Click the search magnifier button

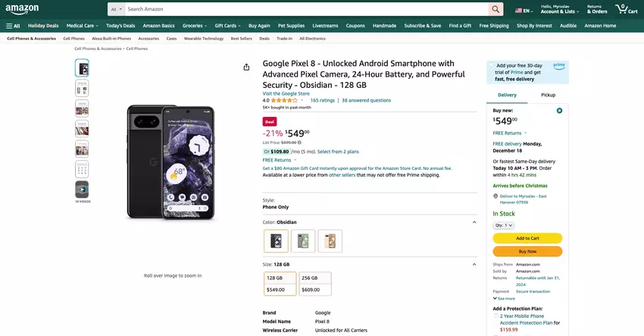[496, 9]
